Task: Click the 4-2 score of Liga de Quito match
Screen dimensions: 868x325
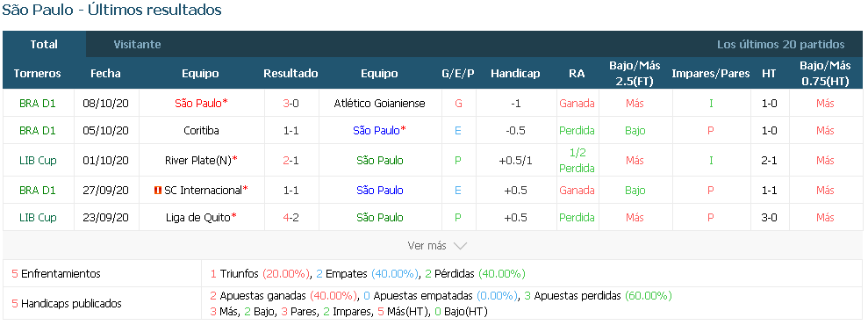Action: [x=291, y=218]
